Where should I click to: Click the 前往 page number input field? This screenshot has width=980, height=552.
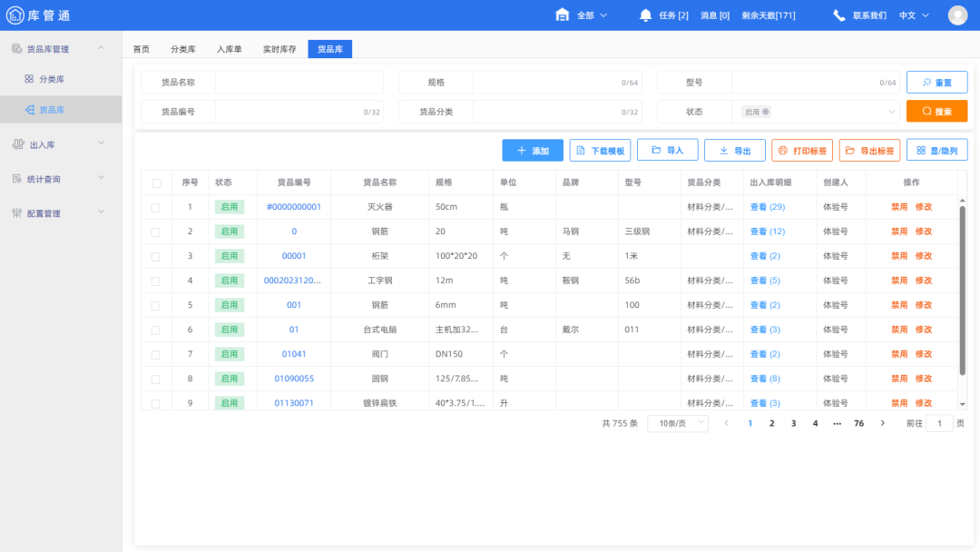[939, 423]
